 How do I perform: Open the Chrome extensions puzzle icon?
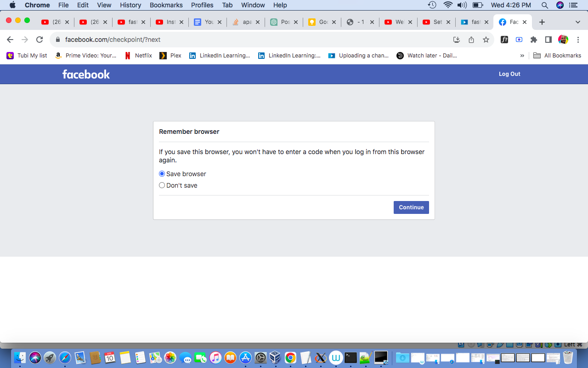pos(534,40)
